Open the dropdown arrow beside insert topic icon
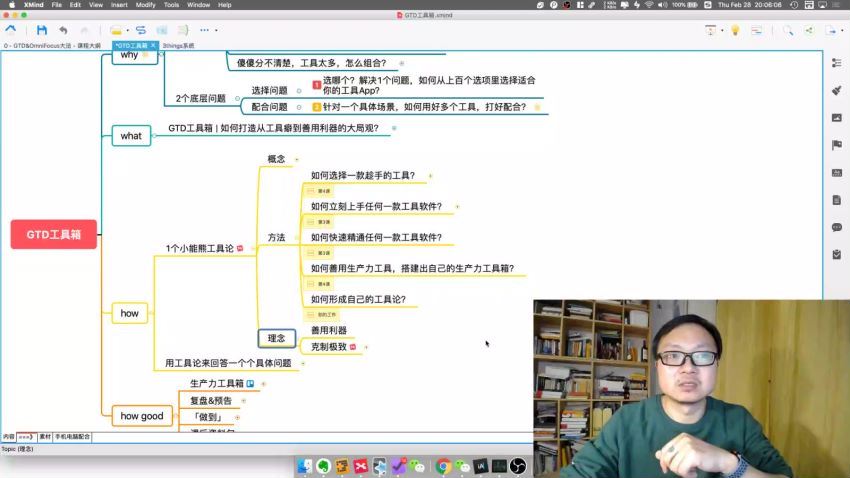 point(127,30)
